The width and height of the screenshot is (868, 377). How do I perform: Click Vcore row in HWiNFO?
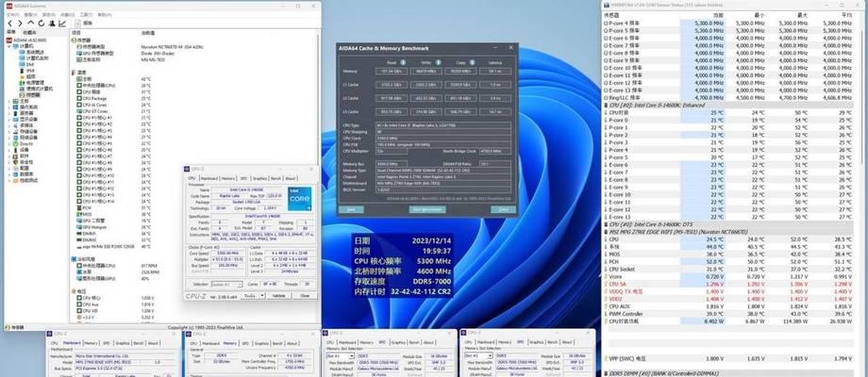point(728,276)
